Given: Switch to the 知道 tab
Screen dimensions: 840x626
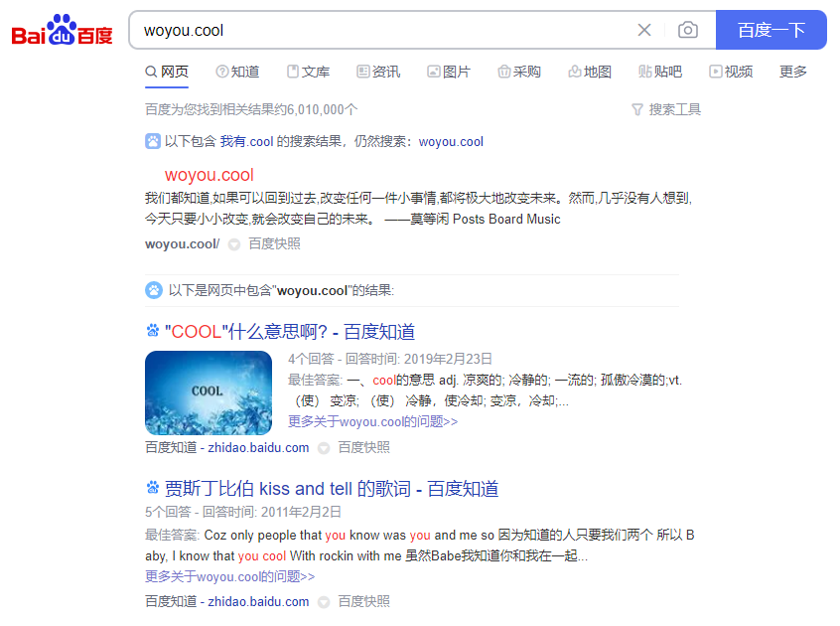Looking at the screenshot, I should pyautogui.click(x=238, y=72).
